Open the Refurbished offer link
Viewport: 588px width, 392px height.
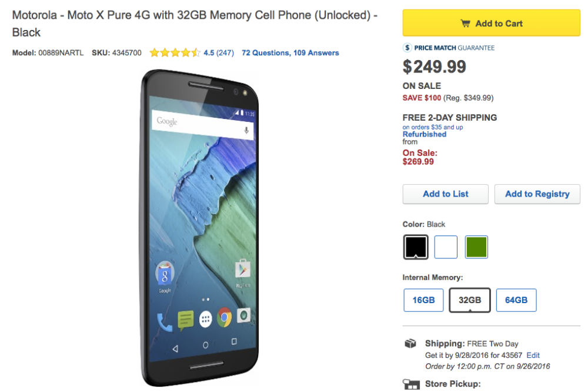pos(425,134)
